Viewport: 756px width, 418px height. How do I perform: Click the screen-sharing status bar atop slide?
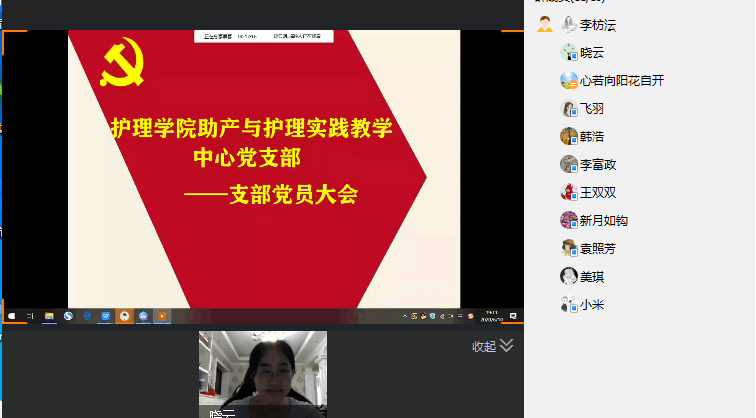pos(263,37)
